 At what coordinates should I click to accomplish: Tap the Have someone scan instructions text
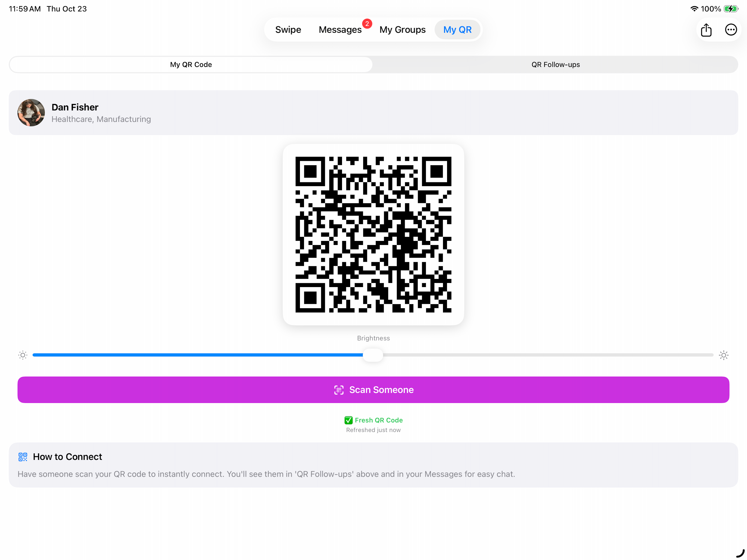pyautogui.click(x=266, y=474)
